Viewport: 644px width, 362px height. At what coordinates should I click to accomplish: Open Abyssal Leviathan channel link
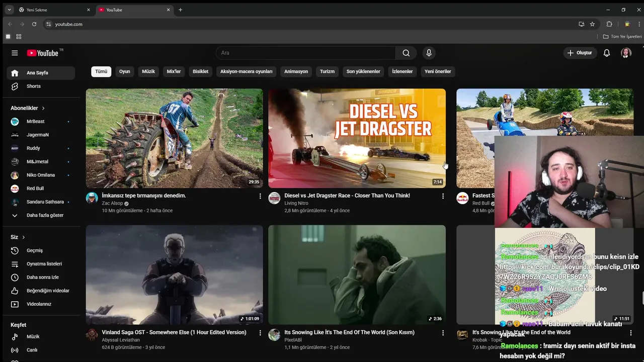[x=121, y=340]
